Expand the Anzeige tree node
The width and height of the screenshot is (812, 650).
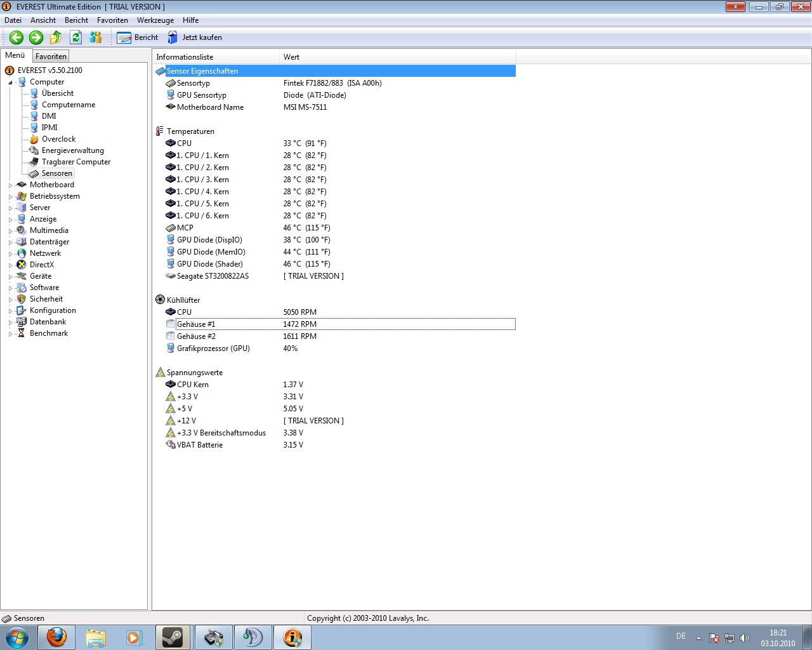click(x=10, y=220)
